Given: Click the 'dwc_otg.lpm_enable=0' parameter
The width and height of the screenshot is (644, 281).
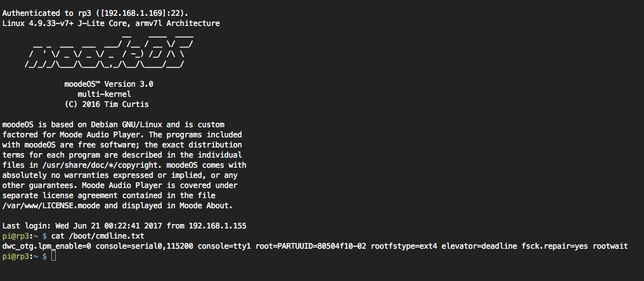Looking at the screenshot, I should click(47, 246).
